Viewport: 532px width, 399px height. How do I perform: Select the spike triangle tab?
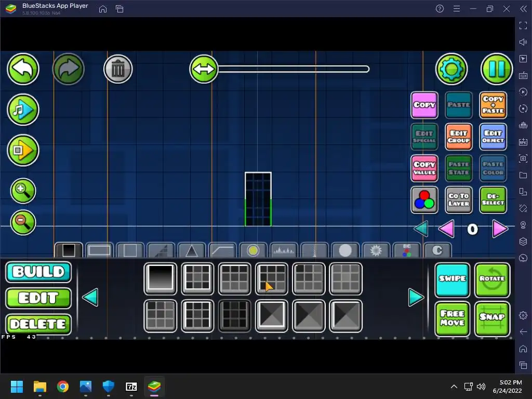point(191,250)
